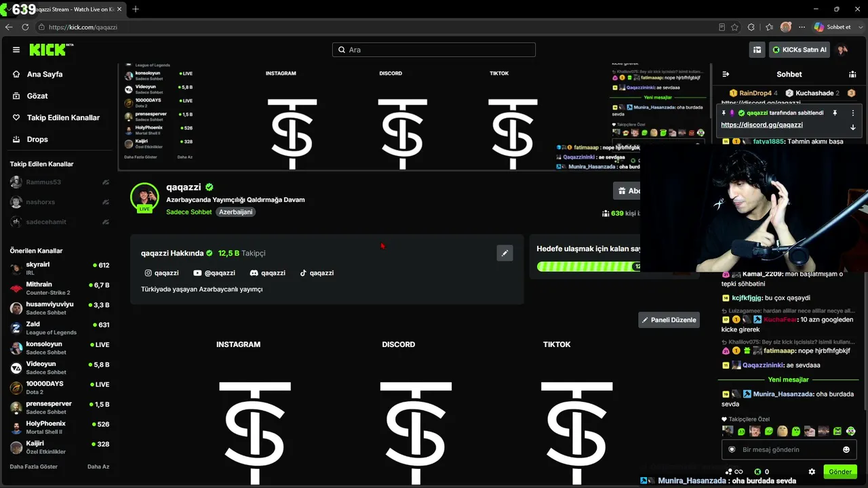Open the husamviyuviyu channel

pos(59,308)
